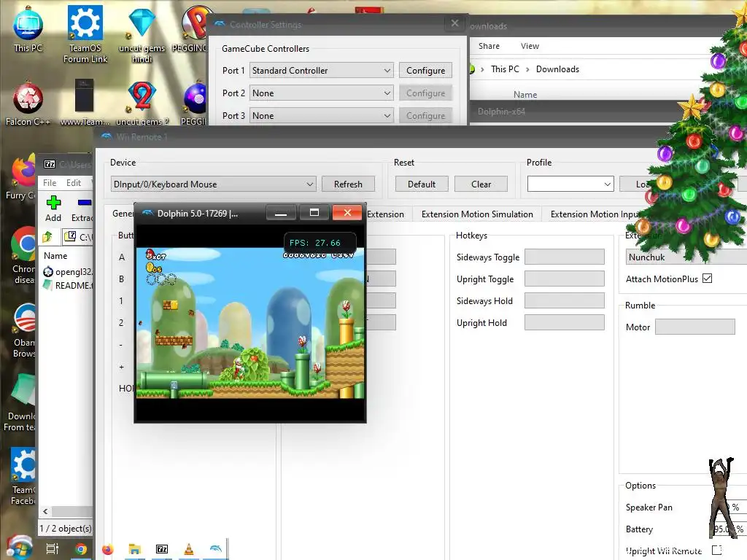The width and height of the screenshot is (747, 560).
Task: Click the Name column header in 7-Zip
Action: pos(55,256)
